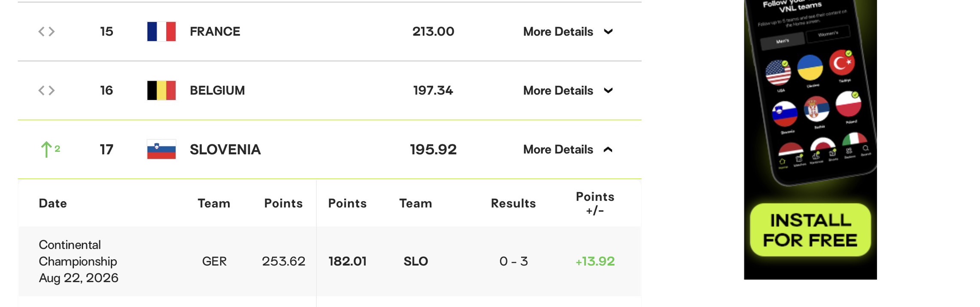980x307 pixels.
Task: Click the BELGIUM team name
Action: click(217, 90)
